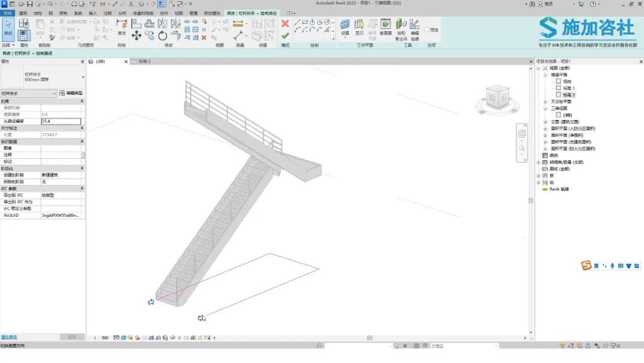Select 场地 in the project browser
The image size is (644, 363).
click(x=567, y=81)
